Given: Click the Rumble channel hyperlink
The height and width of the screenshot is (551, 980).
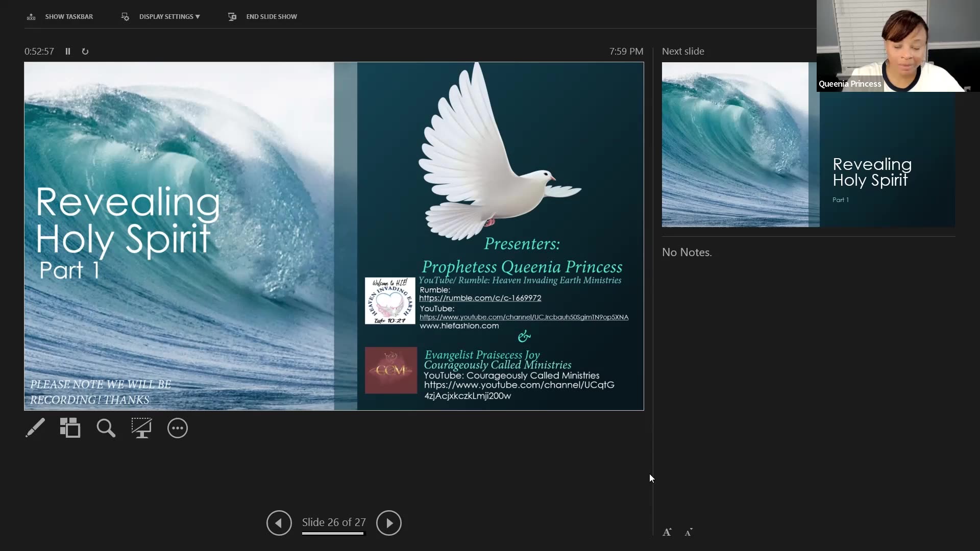Looking at the screenshot, I should coord(480,298).
